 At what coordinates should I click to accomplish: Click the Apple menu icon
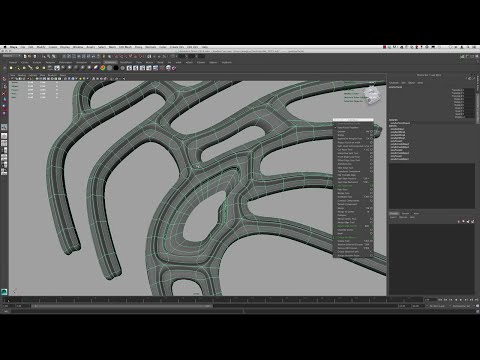[x=5, y=47]
